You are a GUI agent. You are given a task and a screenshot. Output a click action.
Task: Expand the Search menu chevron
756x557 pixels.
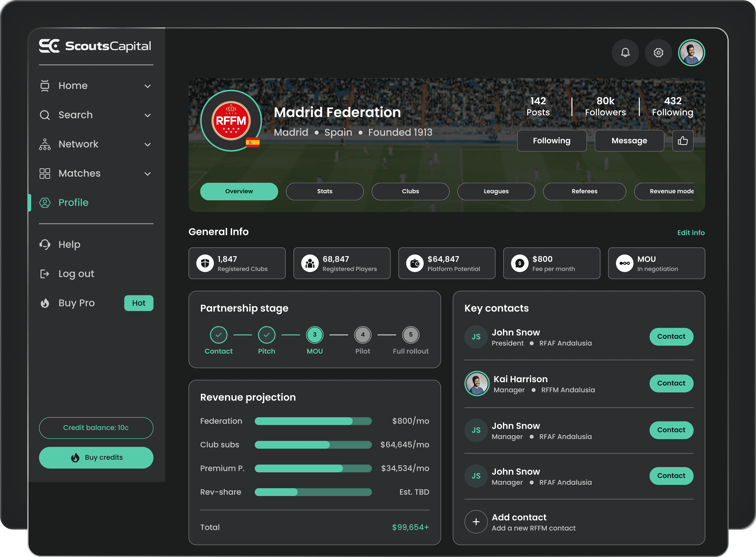[x=148, y=115]
